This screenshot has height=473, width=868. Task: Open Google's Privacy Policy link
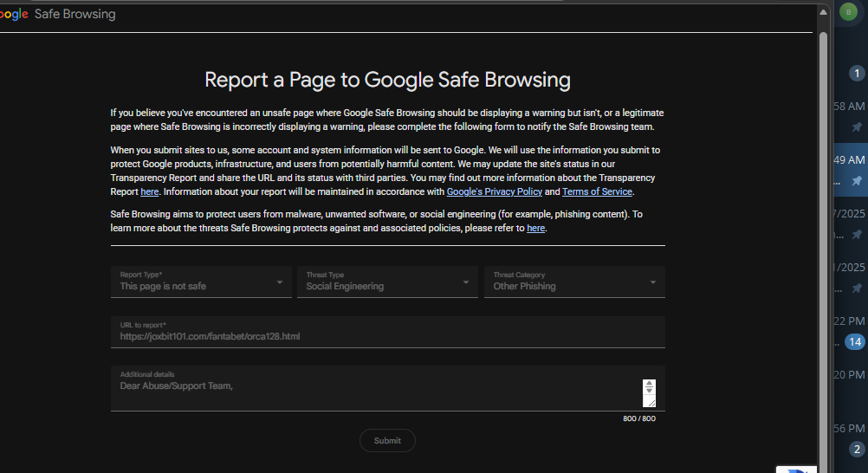pyautogui.click(x=495, y=191)
